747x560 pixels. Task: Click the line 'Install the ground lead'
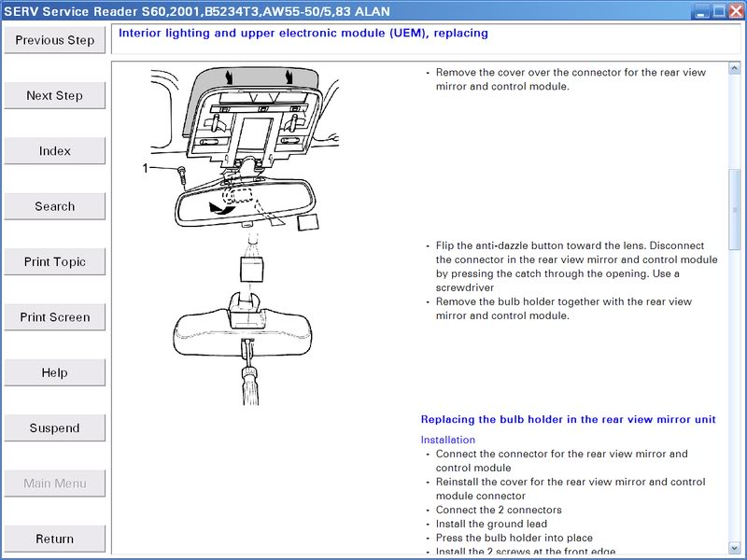tap(492, 524)
